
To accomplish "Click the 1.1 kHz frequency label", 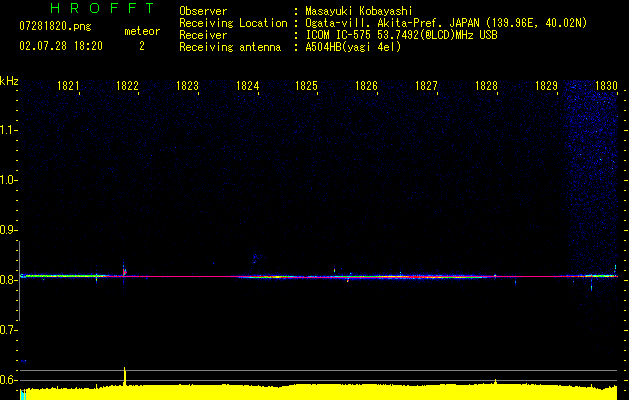I will [8, 130].
